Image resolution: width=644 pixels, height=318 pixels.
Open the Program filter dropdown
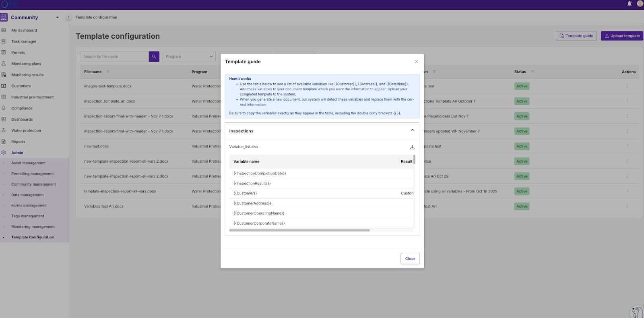(x=189, y=56)
